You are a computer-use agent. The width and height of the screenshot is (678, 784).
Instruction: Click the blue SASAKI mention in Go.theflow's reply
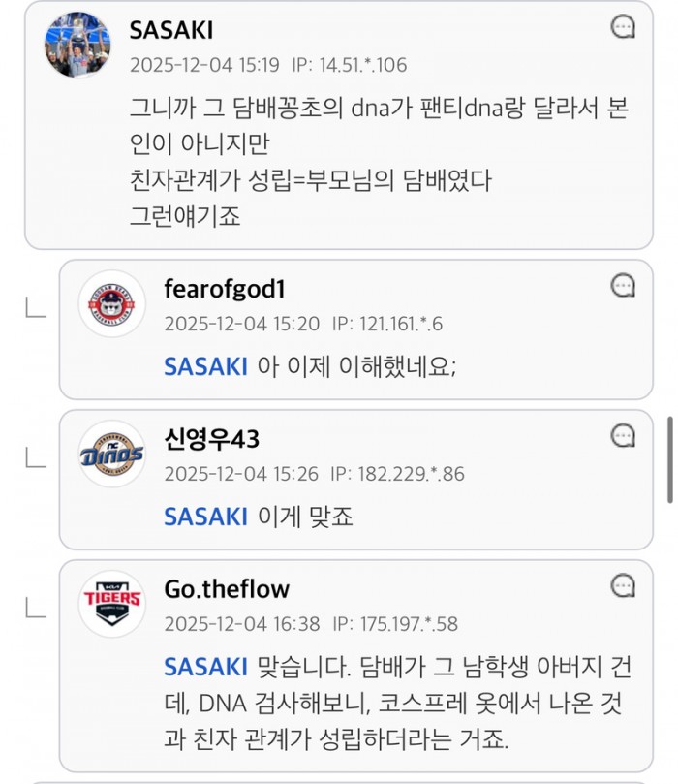coord(205,667)
